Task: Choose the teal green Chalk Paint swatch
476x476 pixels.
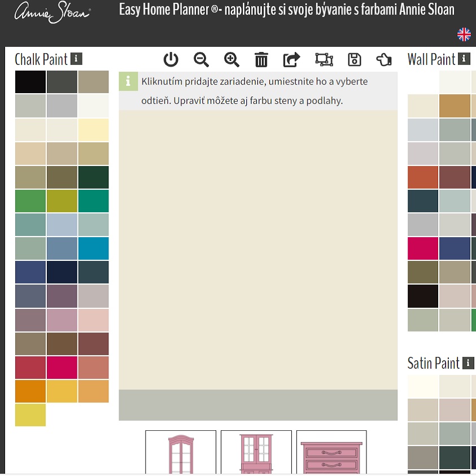Action: pos(94,201)
